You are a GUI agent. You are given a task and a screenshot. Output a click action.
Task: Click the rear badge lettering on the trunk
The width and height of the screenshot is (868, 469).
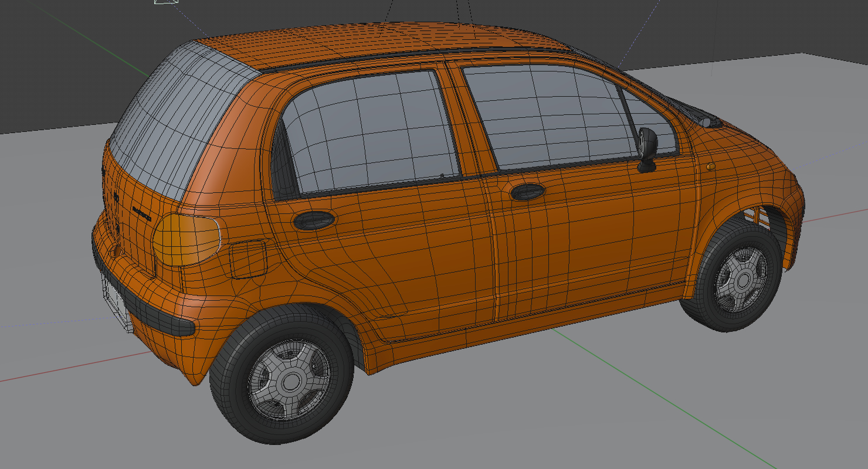click(x=141, y=213)
